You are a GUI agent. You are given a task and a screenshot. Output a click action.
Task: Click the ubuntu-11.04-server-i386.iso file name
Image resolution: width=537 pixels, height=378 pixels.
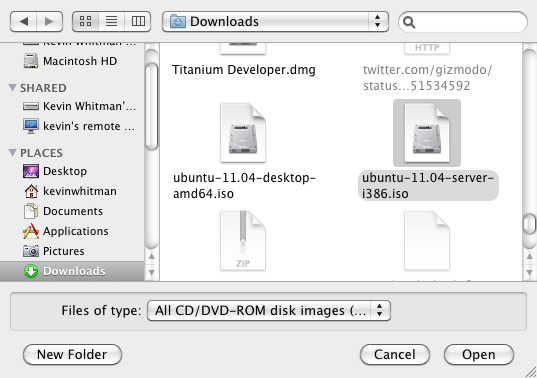(428, 186)
